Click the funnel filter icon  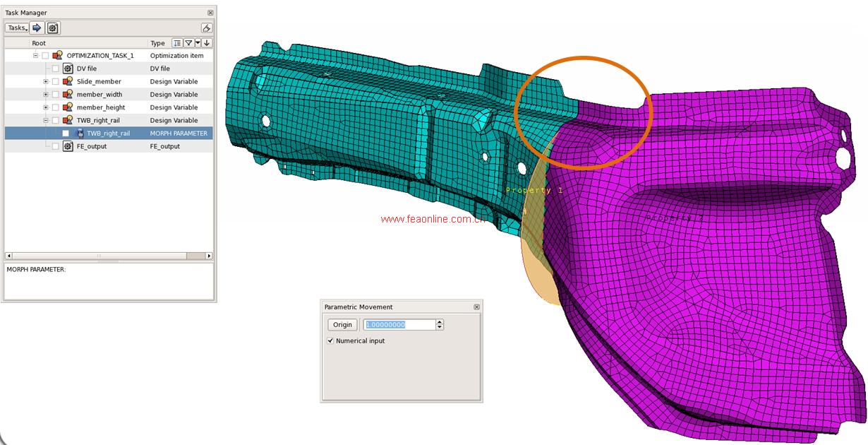tap(188, 43)
